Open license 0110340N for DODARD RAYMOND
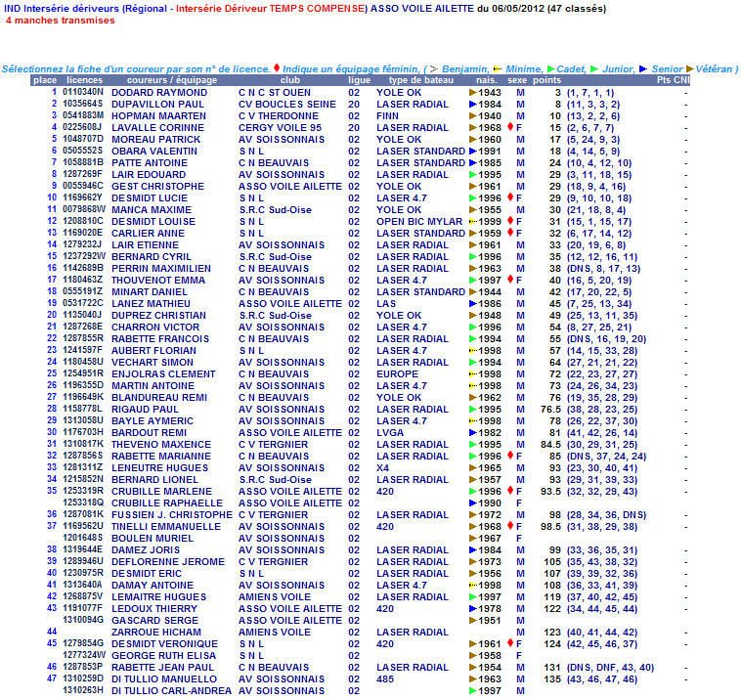741x700 pixels. [83, 92]
